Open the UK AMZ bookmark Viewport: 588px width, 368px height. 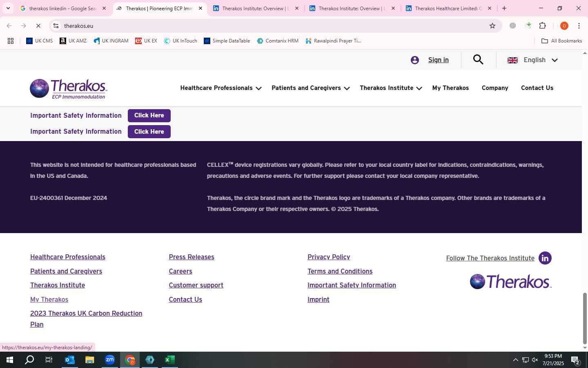[73, 41]
